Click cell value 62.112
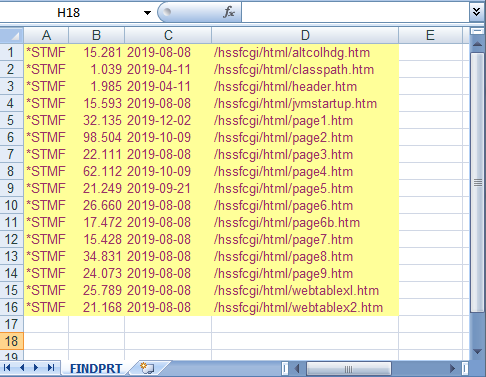 coord(96,171)
